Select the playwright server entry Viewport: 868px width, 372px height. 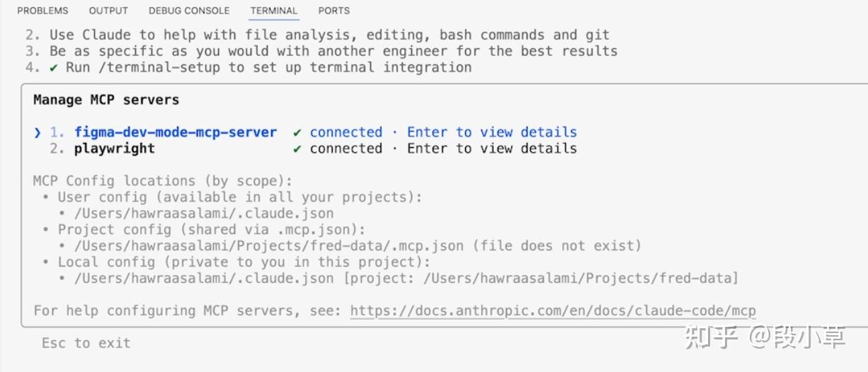[x=114, y=149]
